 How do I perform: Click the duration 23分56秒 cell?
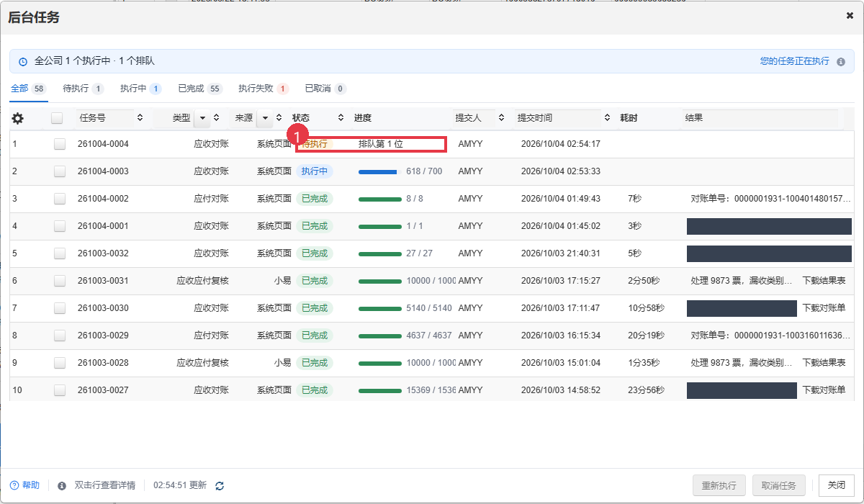pyautogui.click(x=646, y=390)
